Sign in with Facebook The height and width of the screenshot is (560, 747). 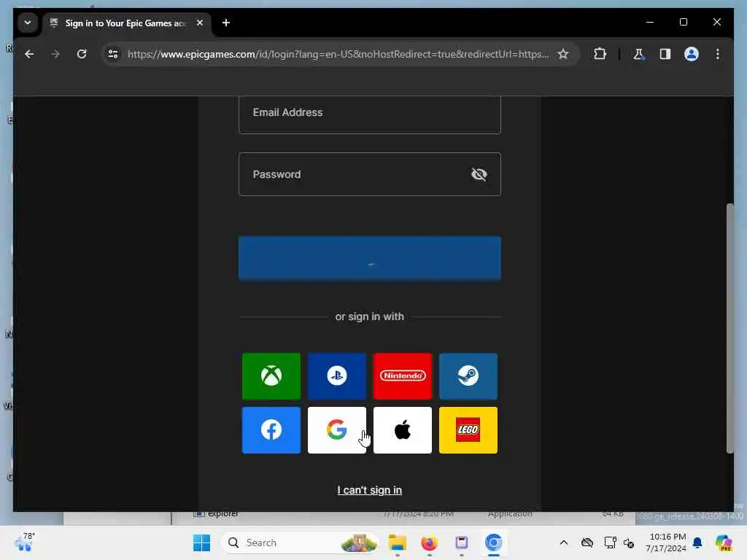(271, 430)
